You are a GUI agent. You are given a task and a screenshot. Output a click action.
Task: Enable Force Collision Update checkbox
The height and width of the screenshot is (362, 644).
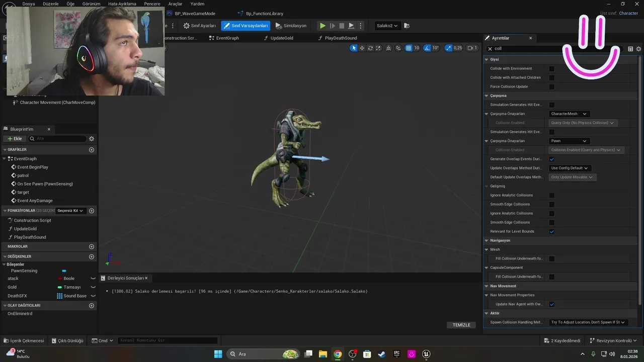coord(551,86)
